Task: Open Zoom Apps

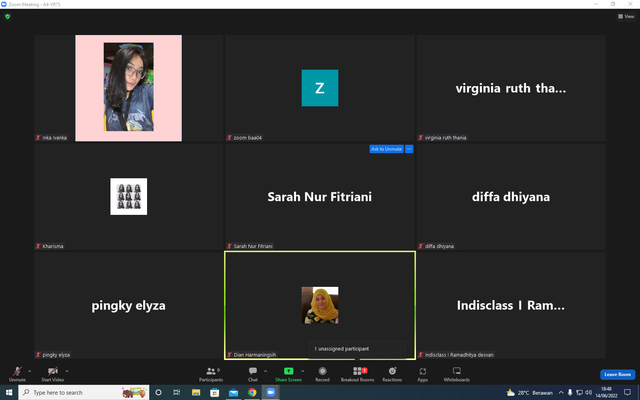Action: pyautogui.click(x=422, y=373)
